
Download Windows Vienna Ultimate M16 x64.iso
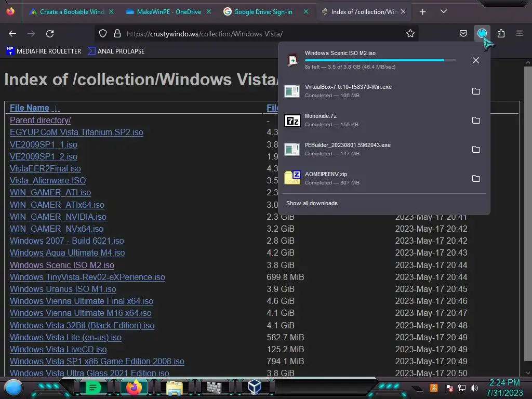click(x=81, y=313)
